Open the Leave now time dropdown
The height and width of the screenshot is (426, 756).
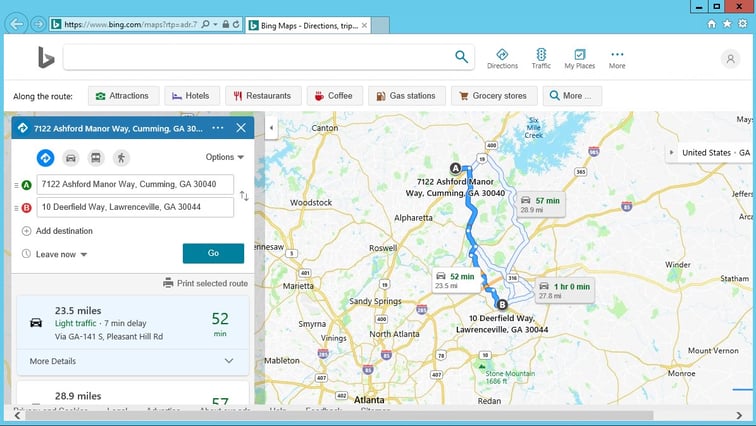coord(54,254)
